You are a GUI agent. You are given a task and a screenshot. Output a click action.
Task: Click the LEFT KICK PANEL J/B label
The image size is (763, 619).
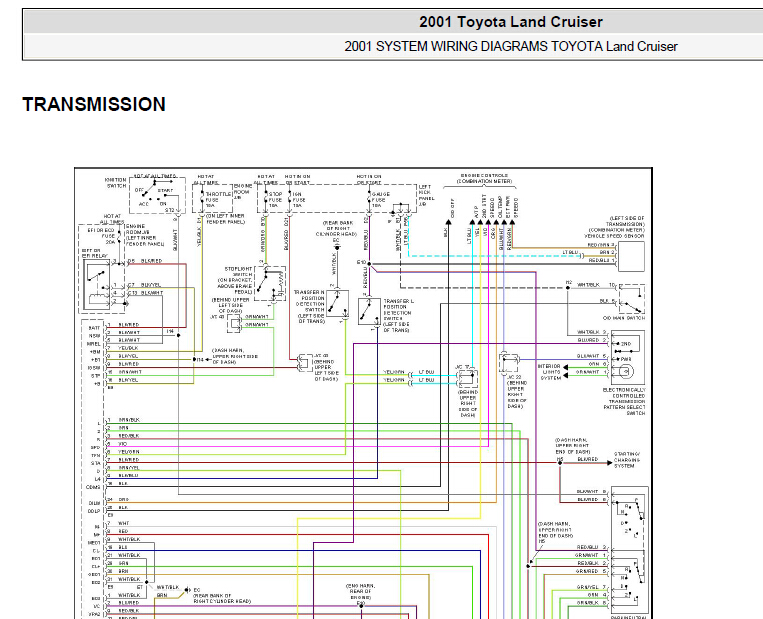click(x=426, y=195)
